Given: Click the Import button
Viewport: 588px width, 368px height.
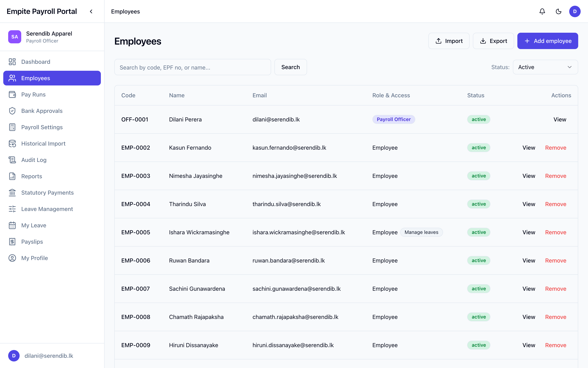Looking at the screenshot, I should (x=449, y=41).
